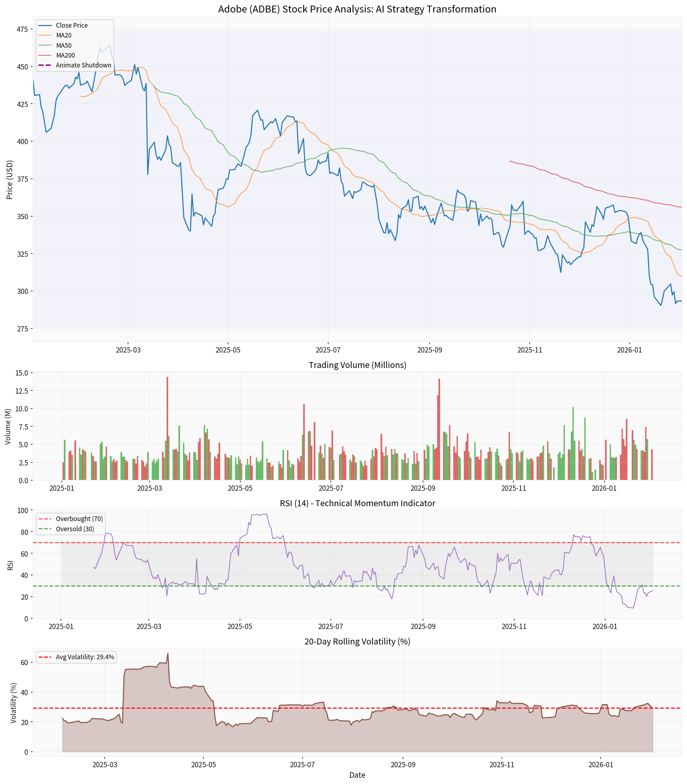687x784 pixels.
Task: Click the RSI (14) subplot title
Action: (357, 503)
